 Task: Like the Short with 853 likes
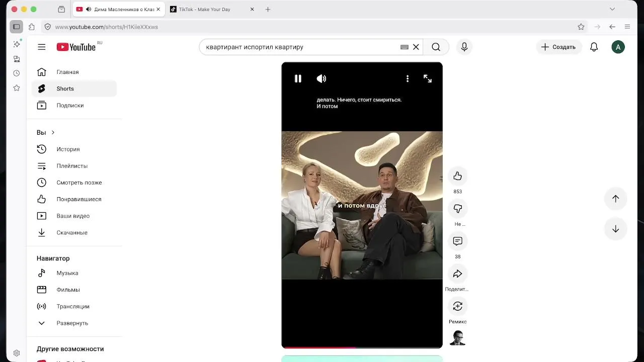click(457, 176)
